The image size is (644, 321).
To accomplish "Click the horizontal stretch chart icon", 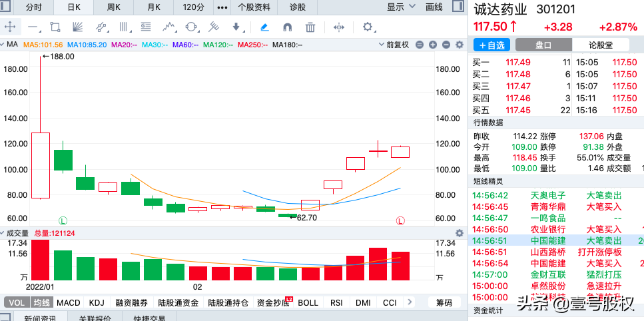I will point(339,27).
